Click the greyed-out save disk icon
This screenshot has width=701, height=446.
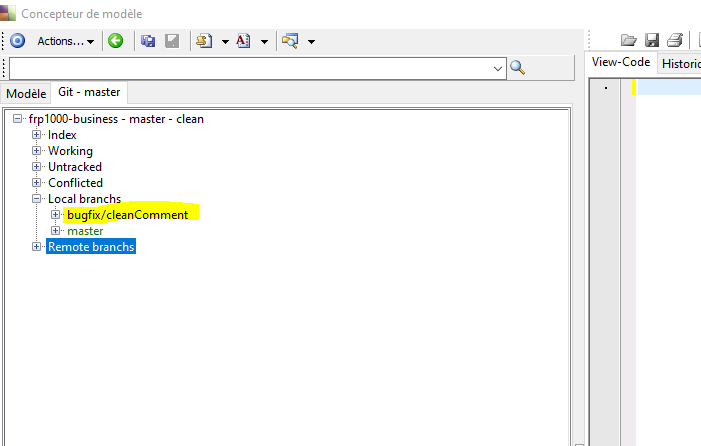pyautogui.click(x=172, y=41)
